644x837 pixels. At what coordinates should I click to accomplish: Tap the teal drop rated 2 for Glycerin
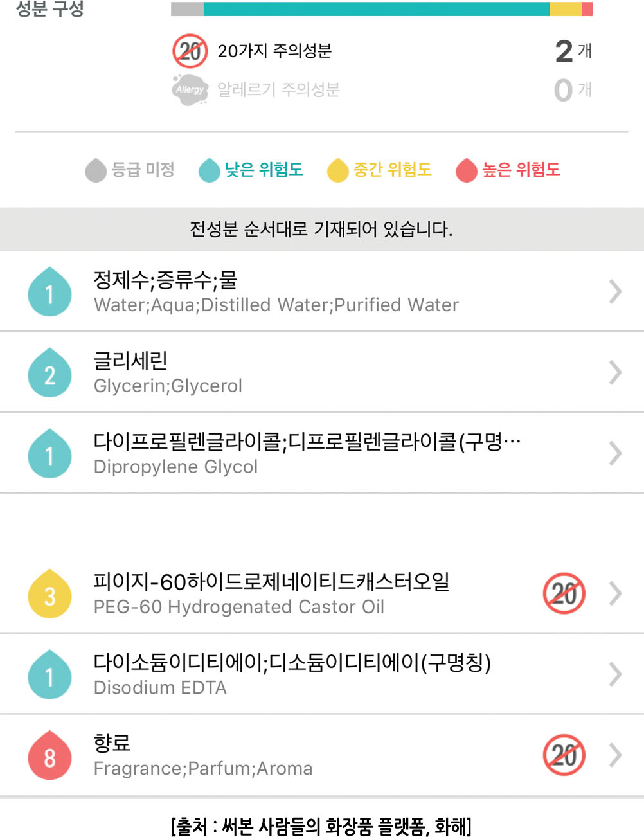click(49, 373)
